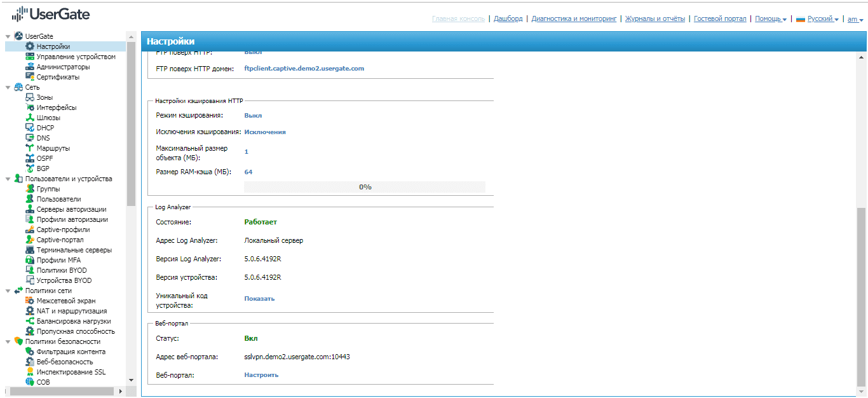
Task: Change the RAM-кэша size value 64
Action: tap(248, 172)
